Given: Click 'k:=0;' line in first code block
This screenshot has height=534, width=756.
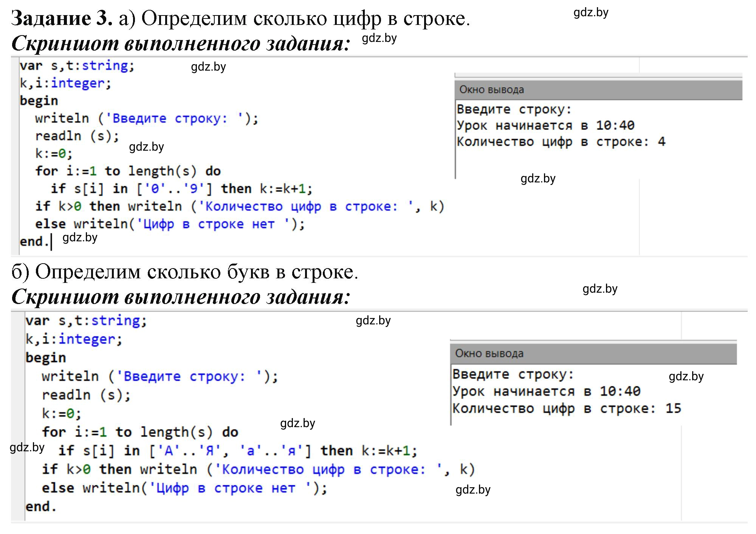Looking at the screenshot, I should tap(54, 154).
